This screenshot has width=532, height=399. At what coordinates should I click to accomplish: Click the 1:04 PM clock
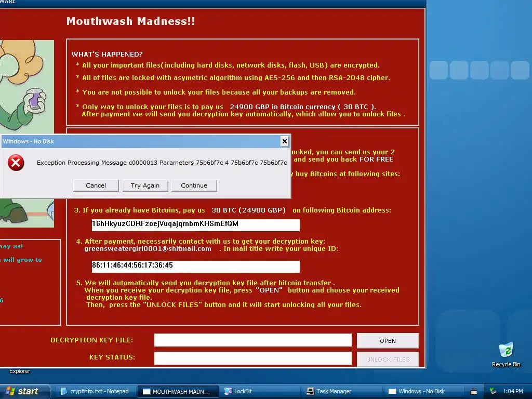pyautogui.click(x=513, y=391)
